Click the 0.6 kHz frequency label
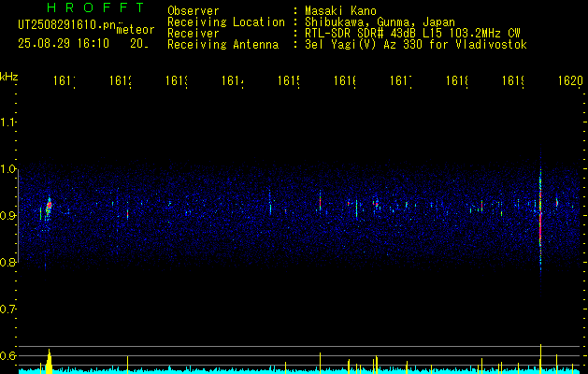The height and width of the screenshot is (374, 588). (8, 355)
